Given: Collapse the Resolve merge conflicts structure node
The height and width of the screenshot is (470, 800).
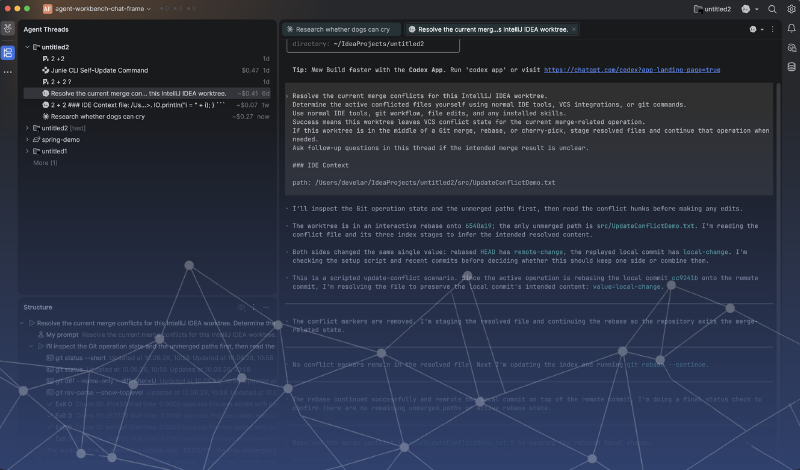Looking at the screenshot, I should (x=22, y=323).
